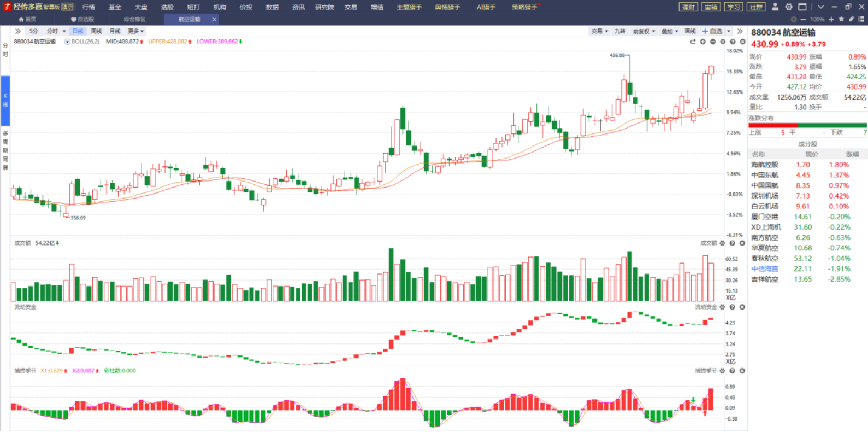Switch chart period to 5分
Image resolution: width=868 pixels, height=432 pixels.
[x=34, y=31]
